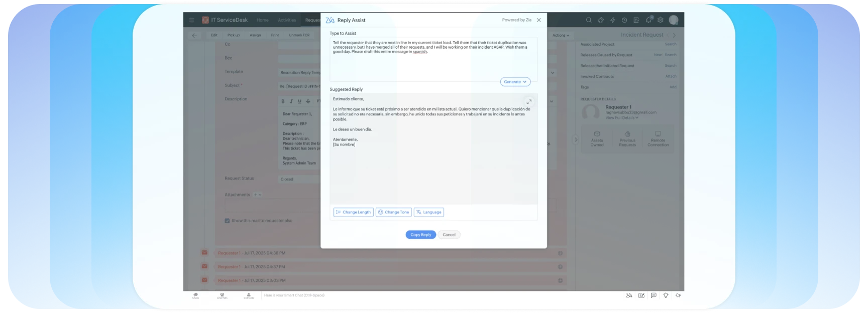Click the speech bubble icon in the bottom bar
Screen dimensions: 868x313
pyautogui.click(x=654, y=295)
